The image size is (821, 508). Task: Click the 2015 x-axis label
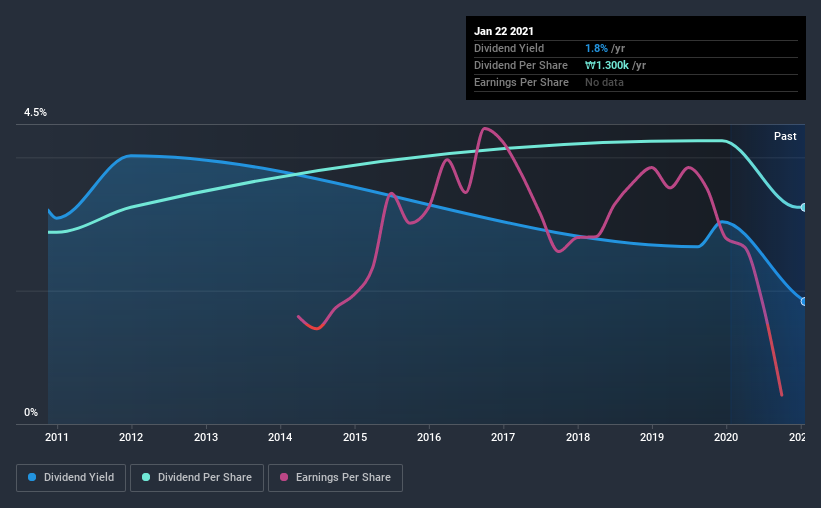pyautogui.click(x=355, y=437)
